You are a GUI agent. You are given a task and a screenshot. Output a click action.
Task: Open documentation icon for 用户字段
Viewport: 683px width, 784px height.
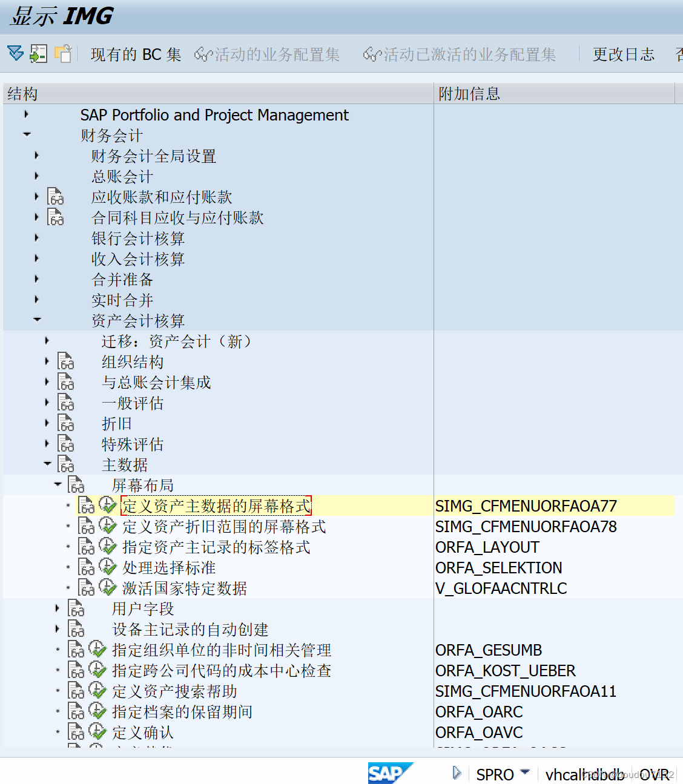pos(76,608)
